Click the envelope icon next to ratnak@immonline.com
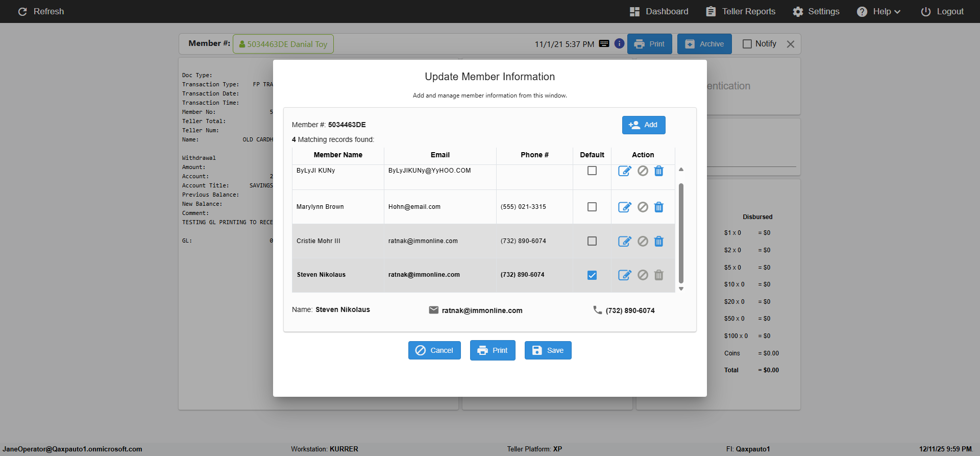Image resolution: width=980 pixels, height=456 pixels. (x=434, y=310)
